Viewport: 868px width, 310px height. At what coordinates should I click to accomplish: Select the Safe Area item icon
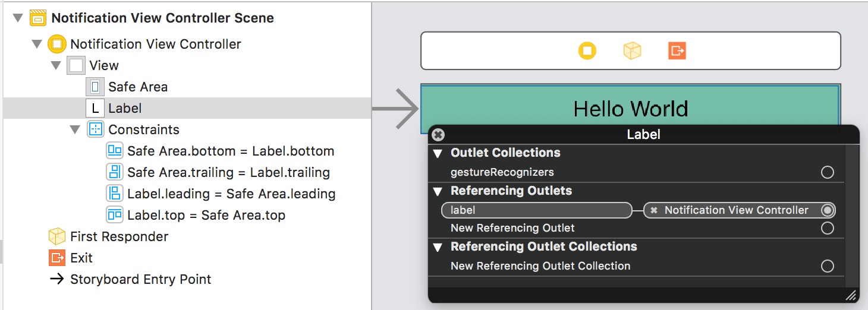tap(95, 87)
